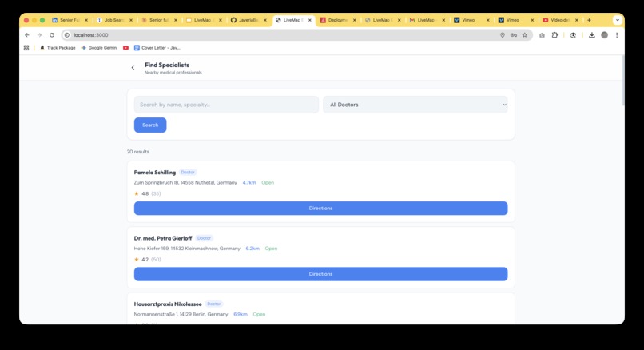Screen dimensions: 644x350
Task: Click the browser forward arrow
Action: pyautogui.click(x=39, y=35)
